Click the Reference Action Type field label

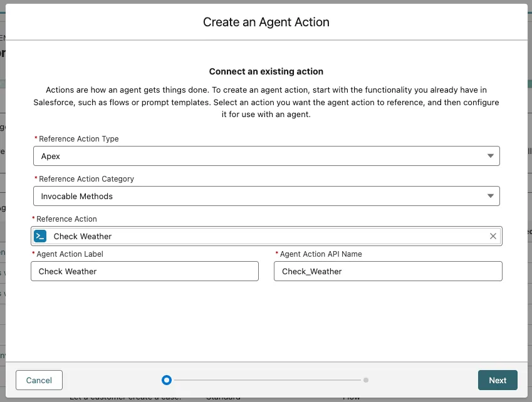[x=78, y=139]
